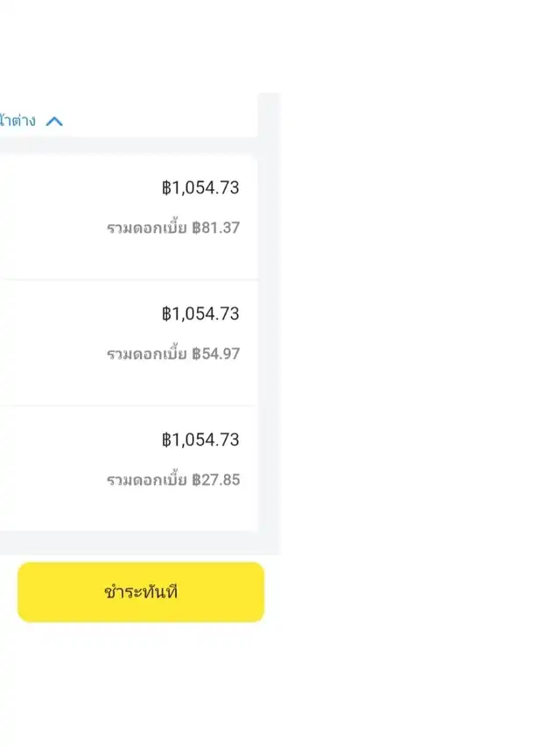Click the grey gap above the yellow button

(x=141, y=543)
